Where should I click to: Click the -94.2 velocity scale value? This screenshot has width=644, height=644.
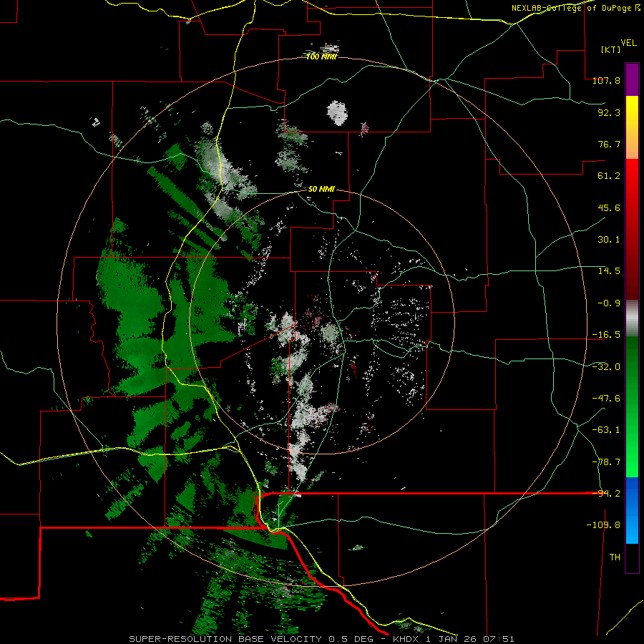[606, 494]
